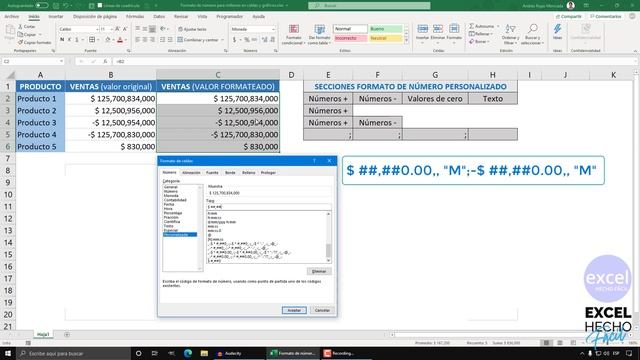Open the Name Box dropdown arrow
Viewport: 640px width, 360px height.
coord(61,61)
